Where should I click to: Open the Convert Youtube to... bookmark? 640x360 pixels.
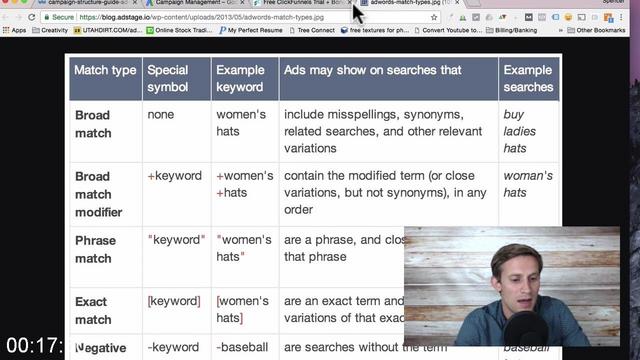coord(448,30)
